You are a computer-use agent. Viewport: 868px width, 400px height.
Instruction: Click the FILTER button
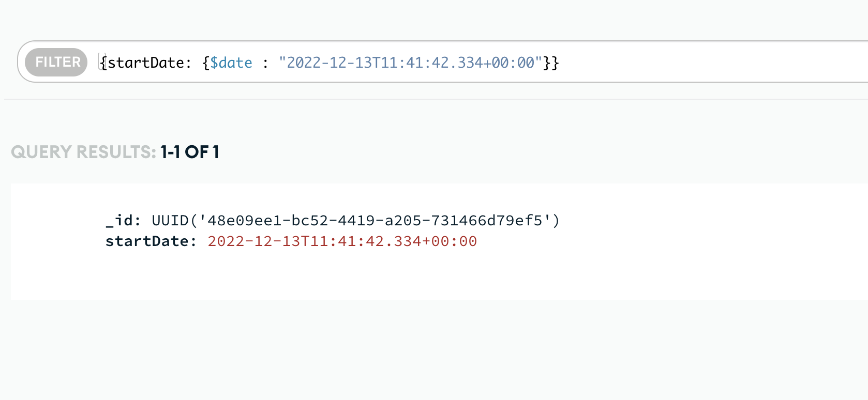coord(56,62)
